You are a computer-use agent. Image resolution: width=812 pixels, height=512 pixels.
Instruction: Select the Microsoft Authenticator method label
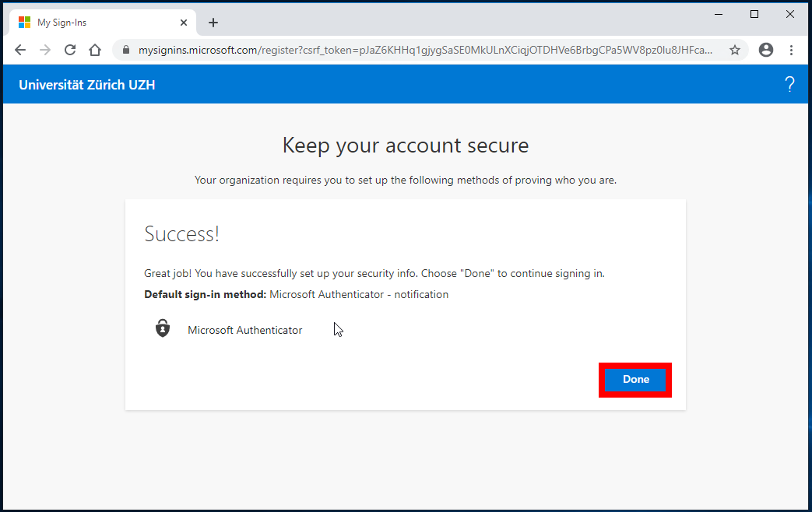click(x=244, y=330)
